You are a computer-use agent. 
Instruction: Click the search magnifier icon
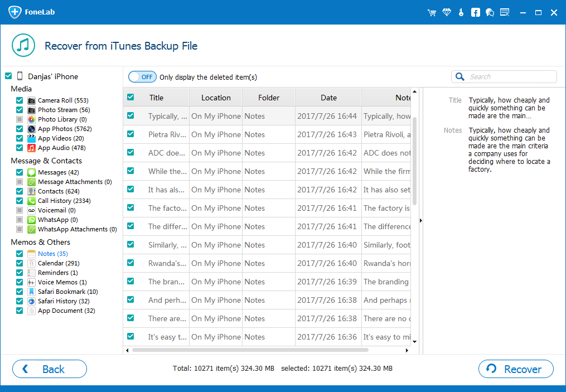[460, 76]
